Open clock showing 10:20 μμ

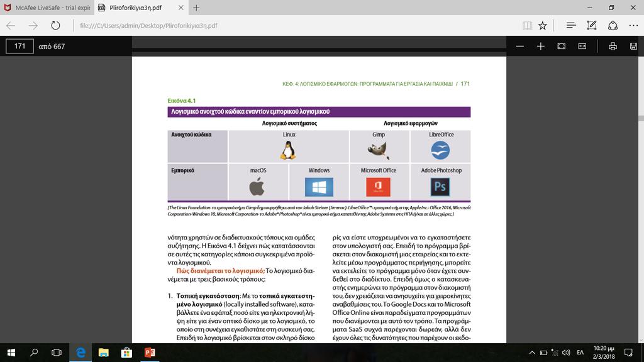(604, 353)
